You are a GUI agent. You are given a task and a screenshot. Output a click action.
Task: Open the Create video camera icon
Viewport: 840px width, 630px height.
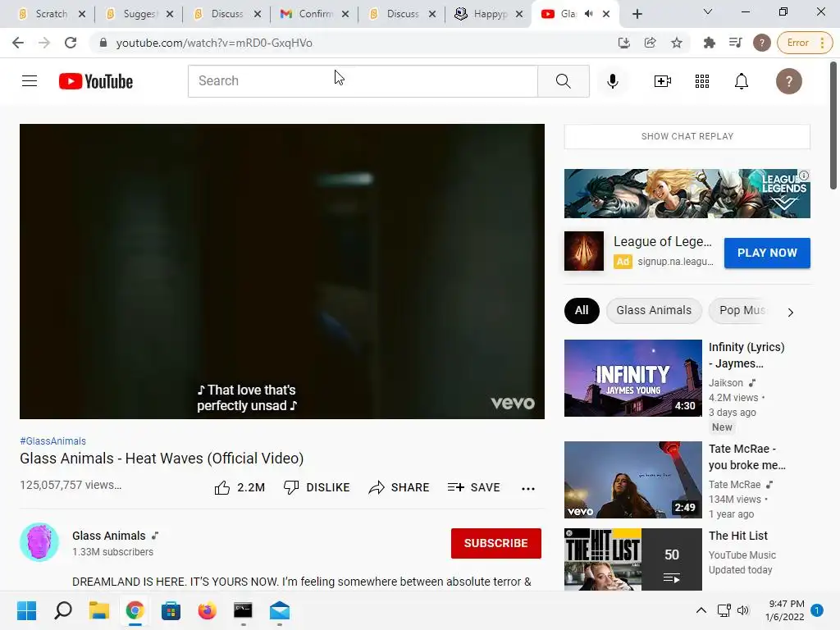(x=663, y=81)
